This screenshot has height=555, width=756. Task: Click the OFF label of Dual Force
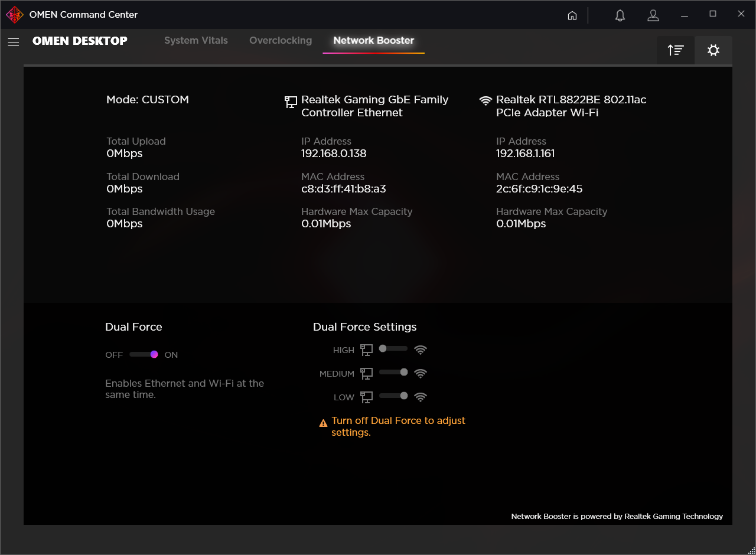click(x=114, y=355)
